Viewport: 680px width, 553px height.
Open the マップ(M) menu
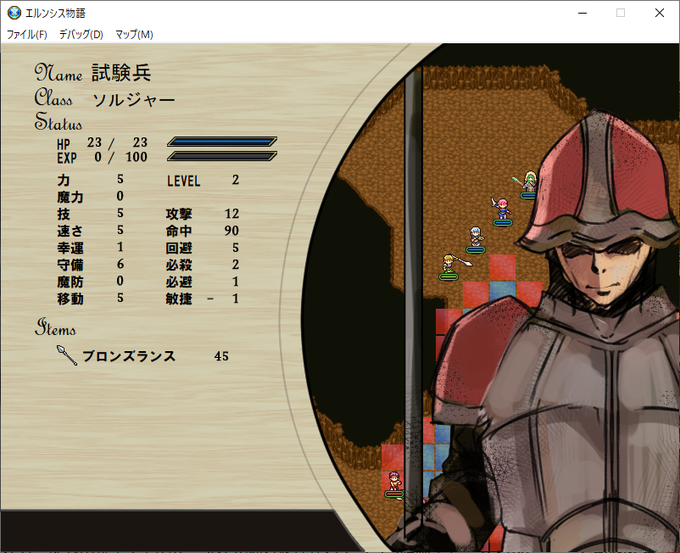point(134,34)
